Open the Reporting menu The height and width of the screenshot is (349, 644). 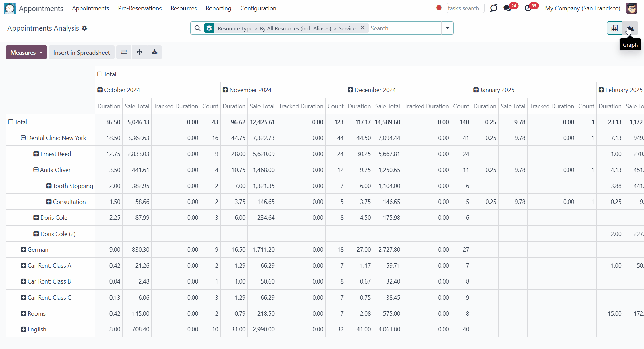point(219,8)
